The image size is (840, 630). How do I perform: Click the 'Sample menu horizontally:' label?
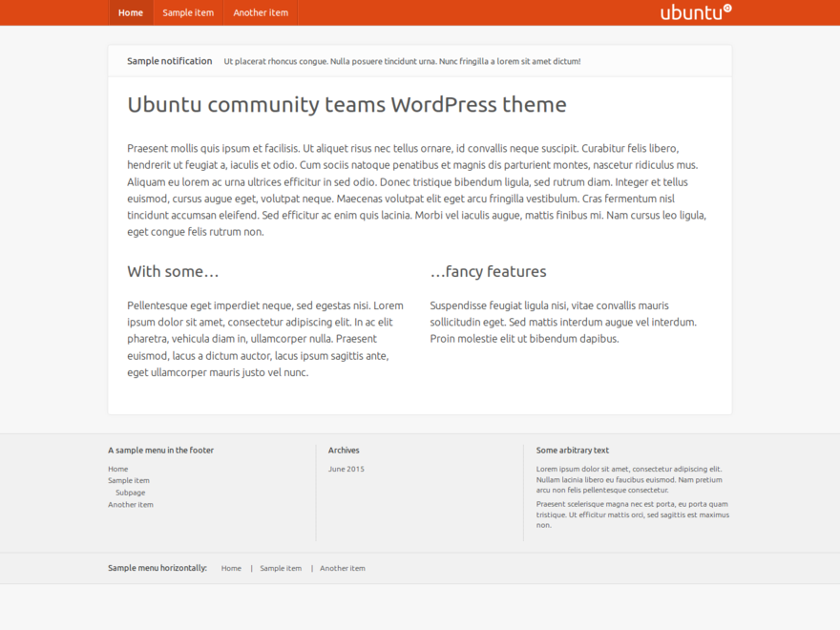(157, 568)
